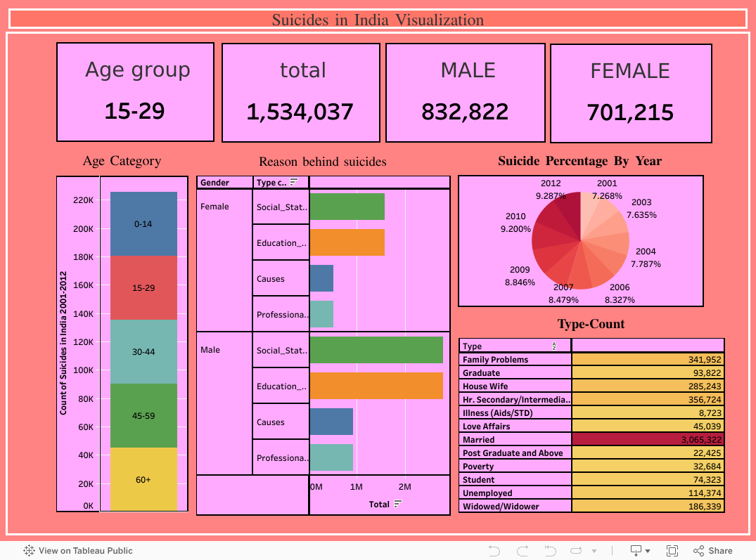
Task: Toggle the full screen icon
Action: pos(672,551)
